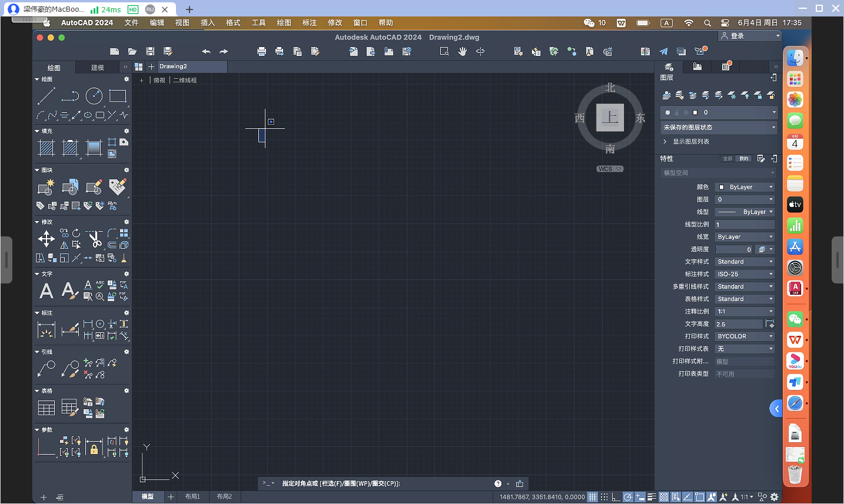Switch to the 建模 tab
844x504 pixels.
[98, 68]
